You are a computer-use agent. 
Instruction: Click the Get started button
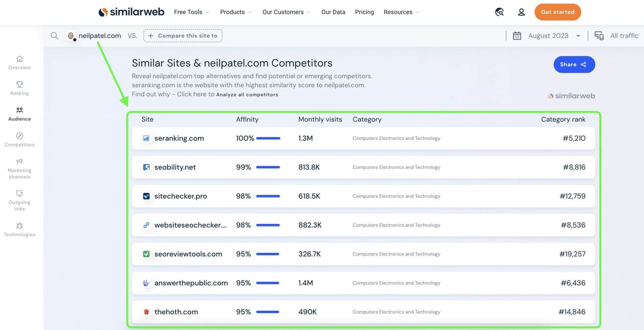tap(558, 12)
